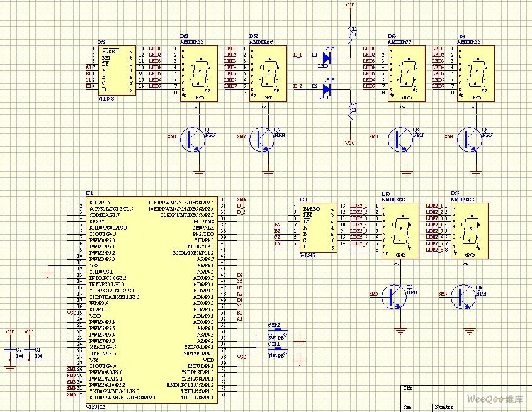Image resolution: width=532 pixels, height=412 pixels.
Task: Select the DS1 seven-segment display
Action: [x=198, y=73]
